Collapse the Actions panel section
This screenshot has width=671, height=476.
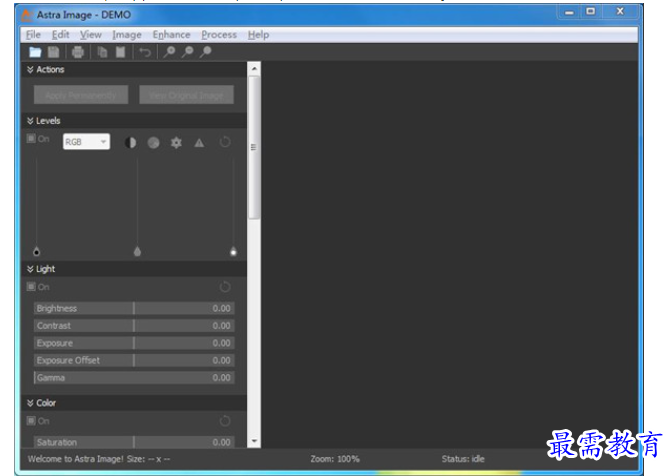point(30,69)
